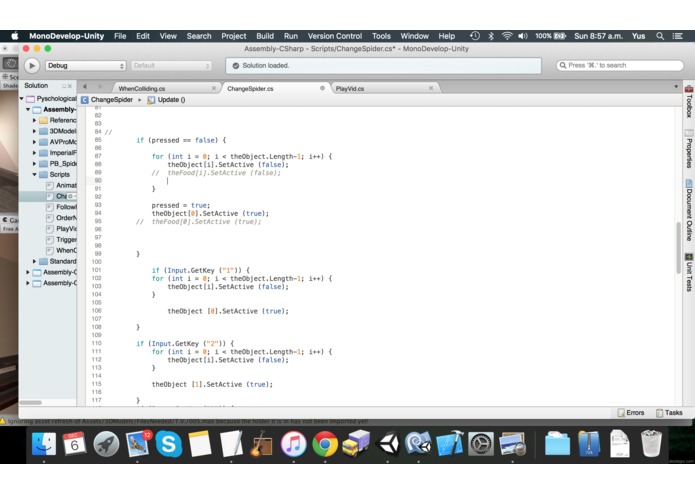This screenshot has height=494, width=695.
Task: Open the File menu
Action: coord(120,36)
